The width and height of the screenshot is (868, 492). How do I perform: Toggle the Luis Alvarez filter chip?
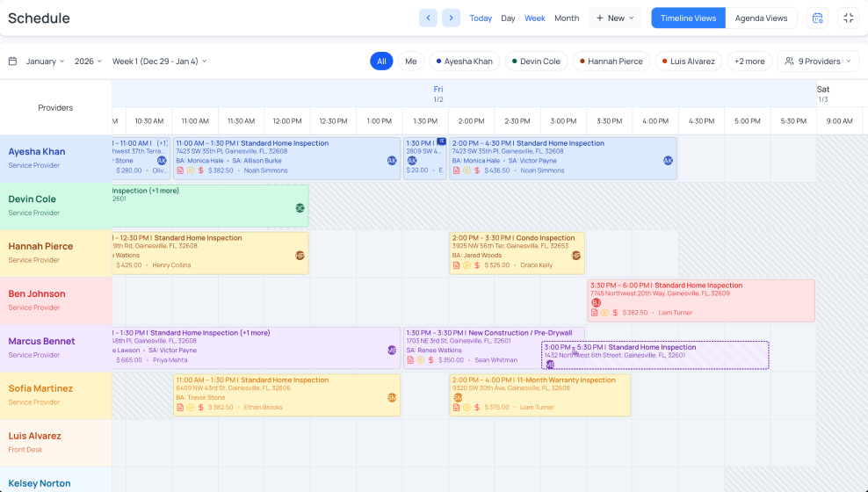tap(689, 61)
